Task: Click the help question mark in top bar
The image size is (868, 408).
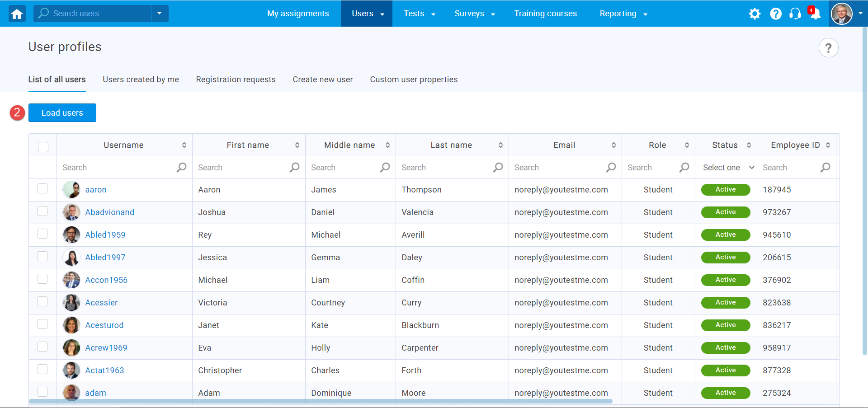Action: tap(776, 14)
